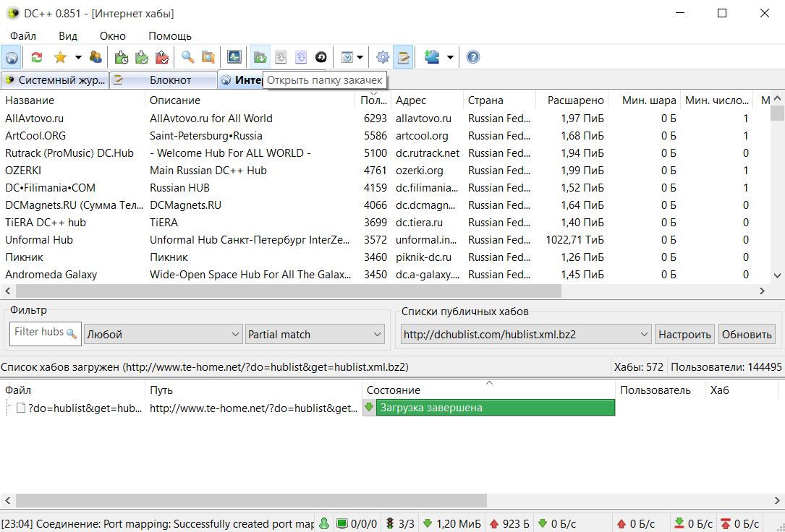Open the network statistics monitor icon
This screenshot has height=532, width=785.
click(234, 58)
